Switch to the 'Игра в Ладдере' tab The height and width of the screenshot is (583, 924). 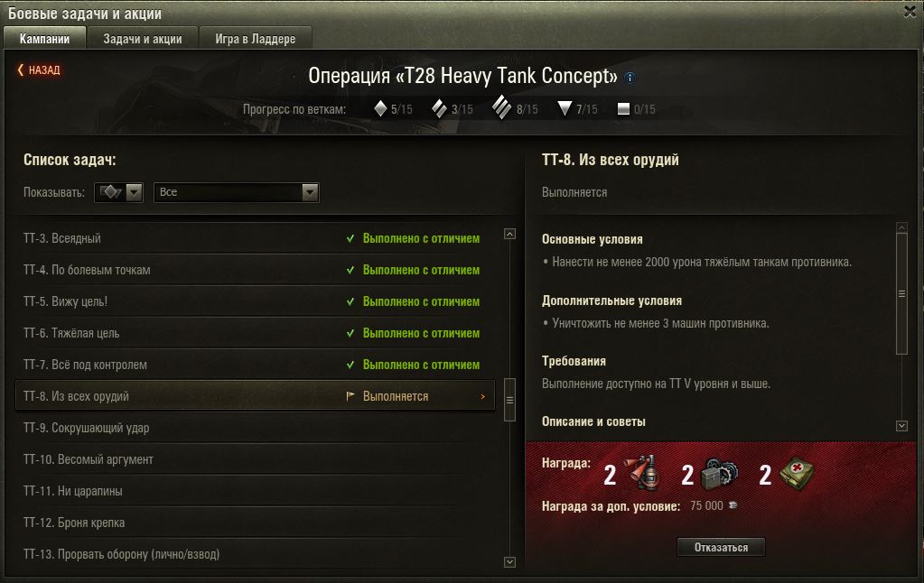[255, 39]
